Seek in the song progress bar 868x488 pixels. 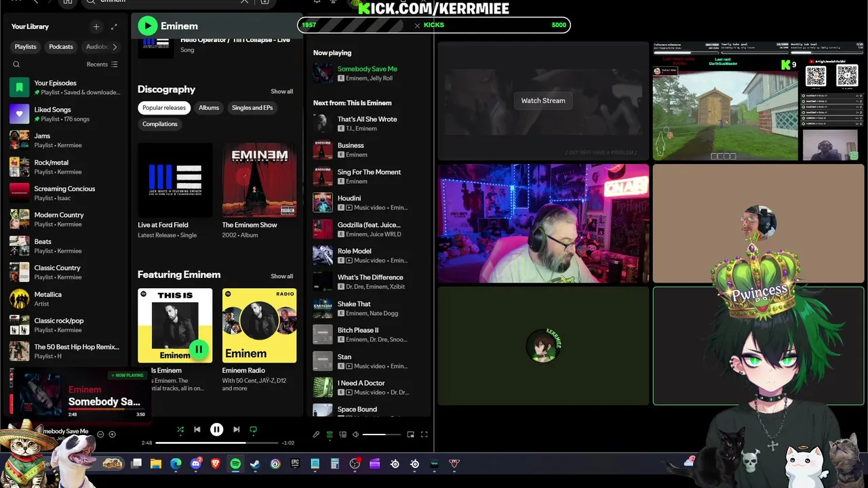[x=217, y=443]
